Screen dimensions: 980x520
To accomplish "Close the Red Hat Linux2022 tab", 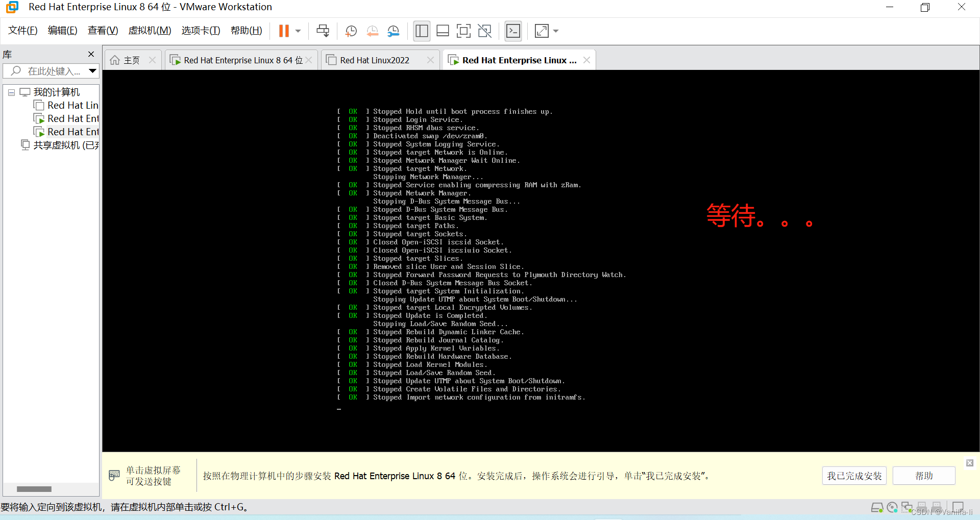I will click(x=430, y=60).
